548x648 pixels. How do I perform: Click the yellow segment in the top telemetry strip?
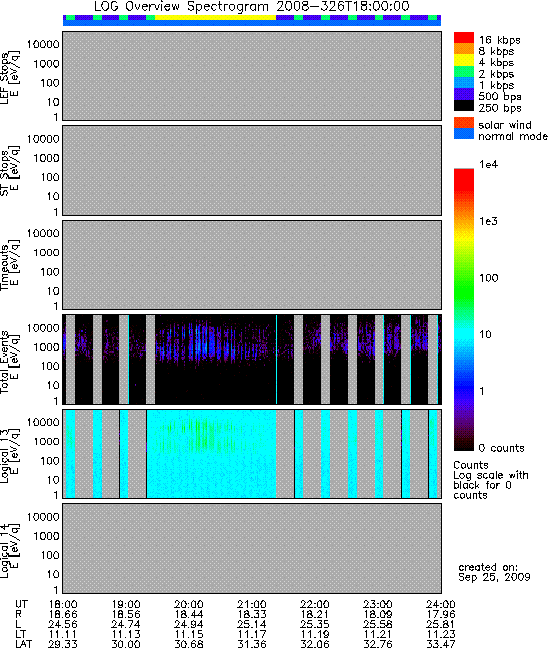point(215,17)
